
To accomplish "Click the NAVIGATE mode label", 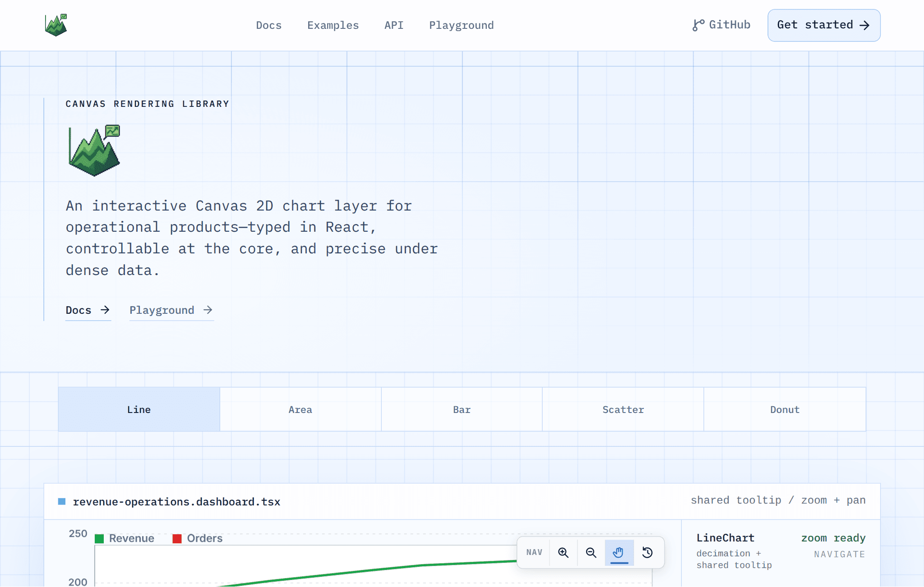I will point(840,554).
